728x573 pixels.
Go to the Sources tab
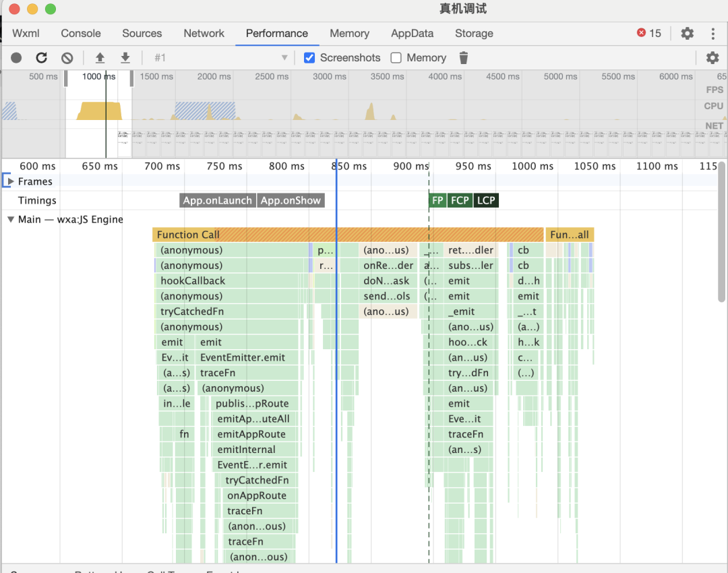point(142,34)
